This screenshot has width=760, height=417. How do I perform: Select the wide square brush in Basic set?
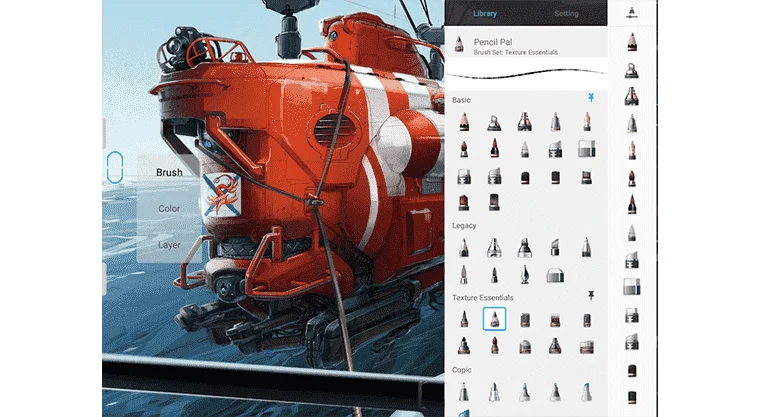587,149
